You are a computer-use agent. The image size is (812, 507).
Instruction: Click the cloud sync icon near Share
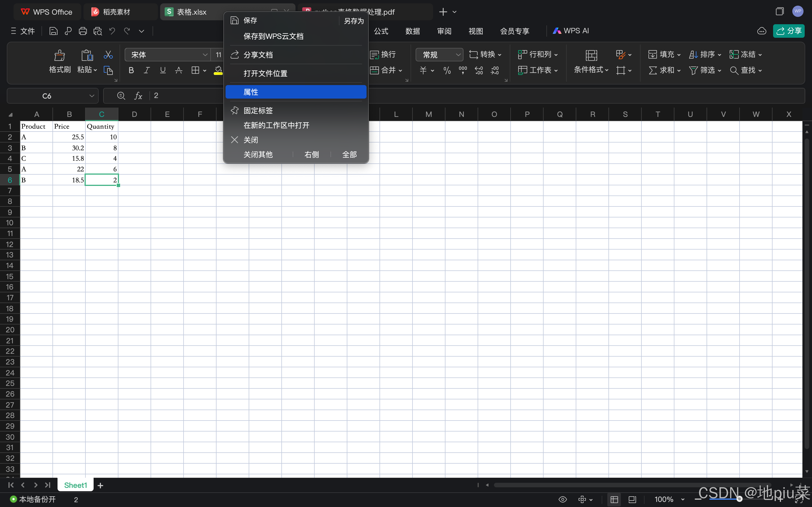tap(761, 31)
